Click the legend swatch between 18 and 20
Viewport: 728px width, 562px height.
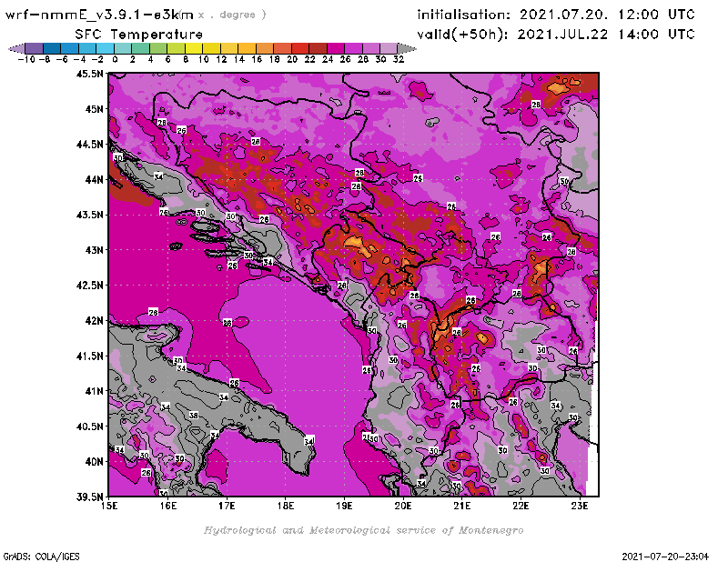[x=282, y=48]
